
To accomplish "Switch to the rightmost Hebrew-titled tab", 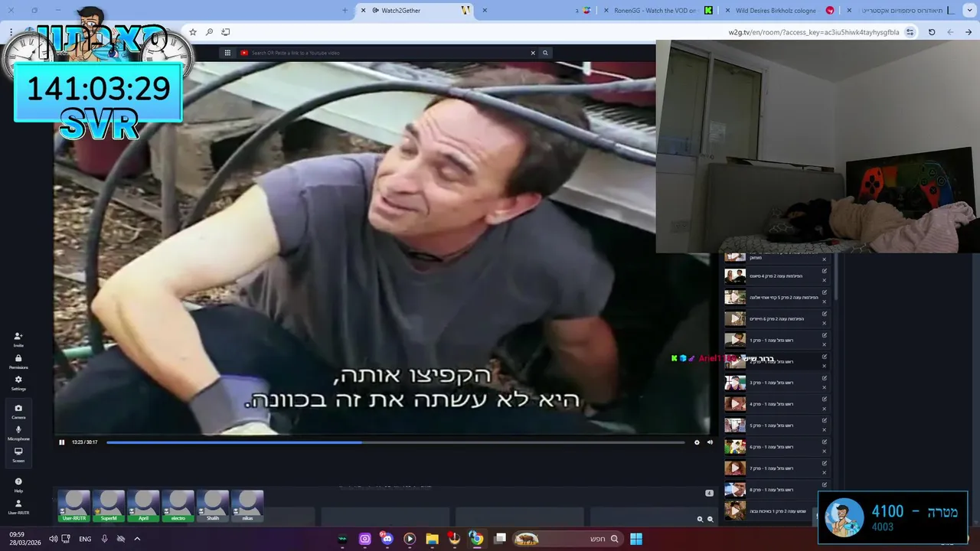I will pos(901,10).
